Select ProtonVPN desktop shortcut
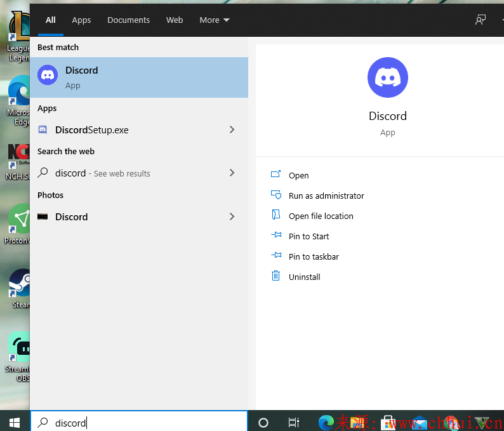This screenshot has height=431, width=504. point(17,224)
